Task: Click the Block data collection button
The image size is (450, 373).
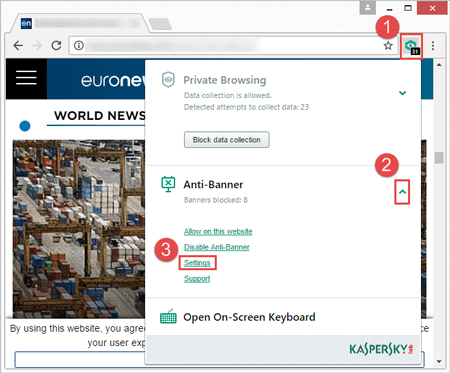Action: click(227, 140)
